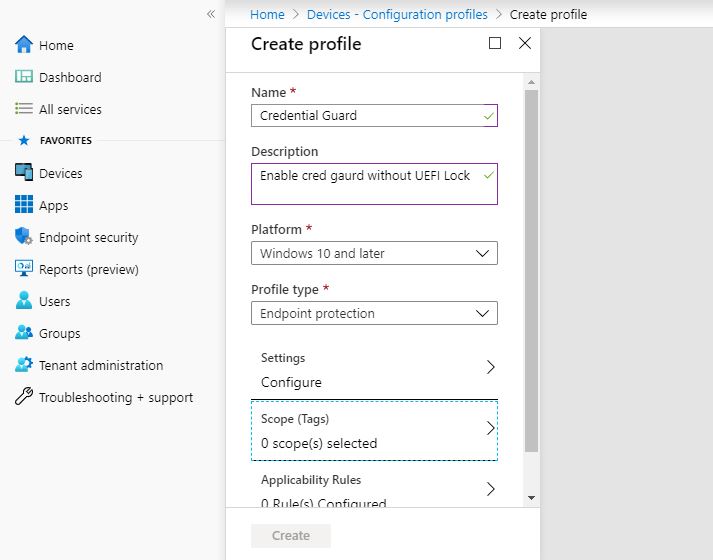Click the Users person icon
The image size is (713, 560).
[x=24, y=301]
